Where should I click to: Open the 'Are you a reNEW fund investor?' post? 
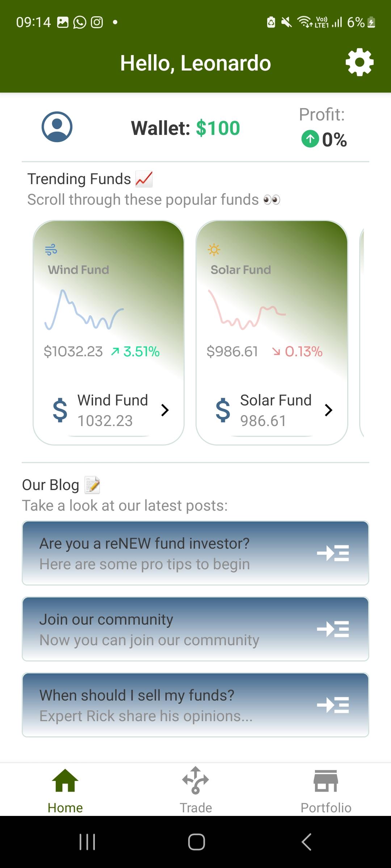tap(195, 553)
